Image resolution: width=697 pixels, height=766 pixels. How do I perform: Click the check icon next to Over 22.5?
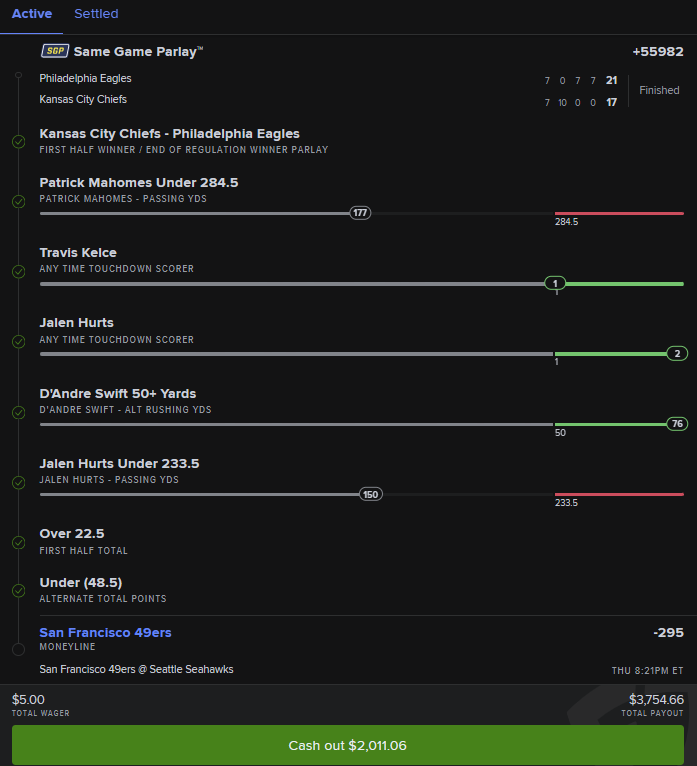click(19, 542)
